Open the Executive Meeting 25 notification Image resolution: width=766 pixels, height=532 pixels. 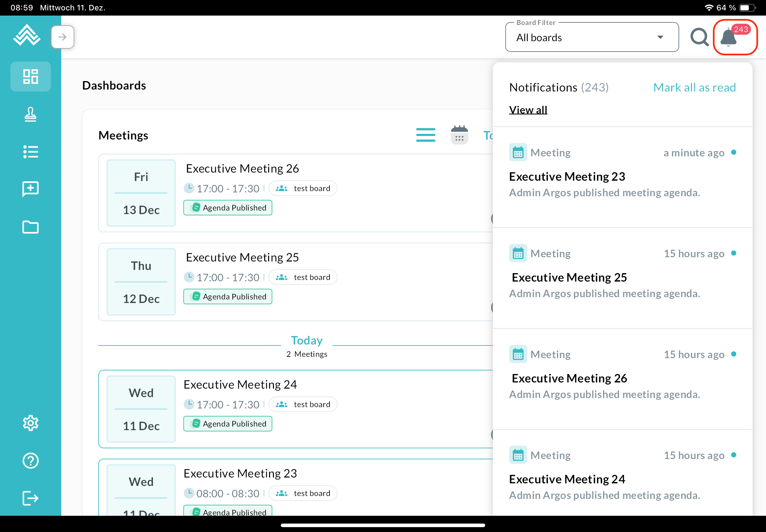tap(569, 278)
